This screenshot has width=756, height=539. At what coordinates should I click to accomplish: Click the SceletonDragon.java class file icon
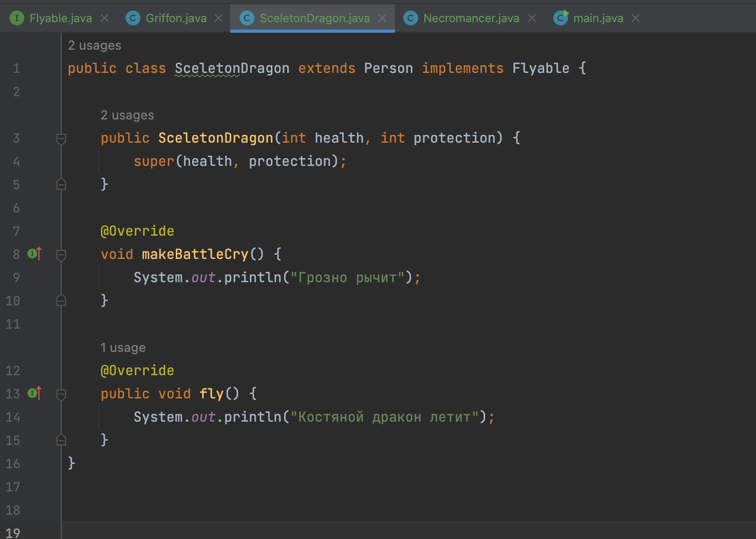point(248,18)
